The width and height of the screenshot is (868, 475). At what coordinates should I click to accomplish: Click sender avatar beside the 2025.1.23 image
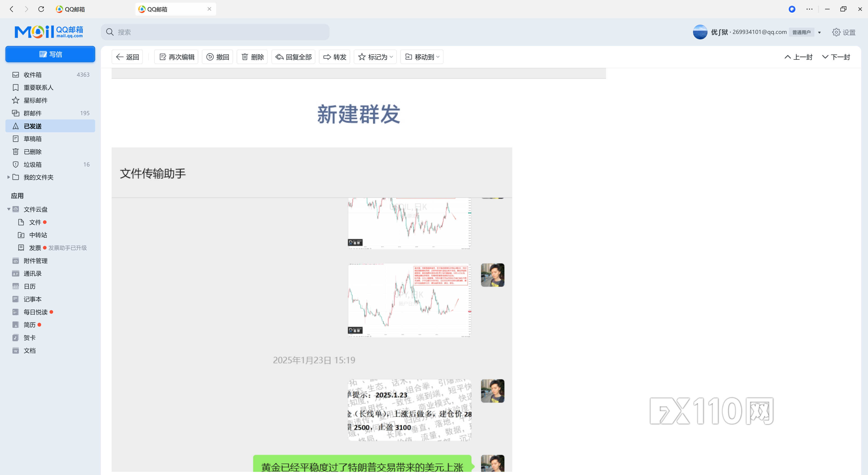tap(492, 391)
